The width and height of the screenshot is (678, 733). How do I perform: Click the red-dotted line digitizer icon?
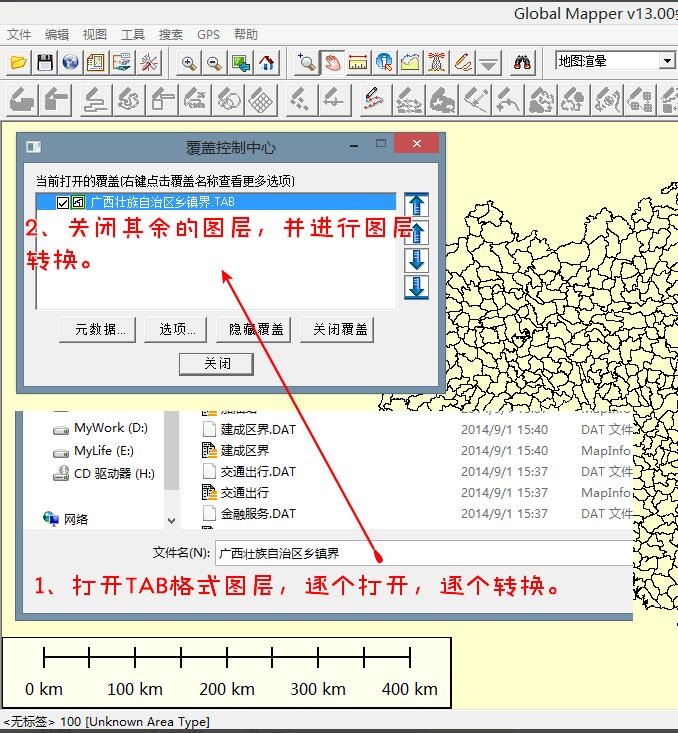[x=374, y=100]
